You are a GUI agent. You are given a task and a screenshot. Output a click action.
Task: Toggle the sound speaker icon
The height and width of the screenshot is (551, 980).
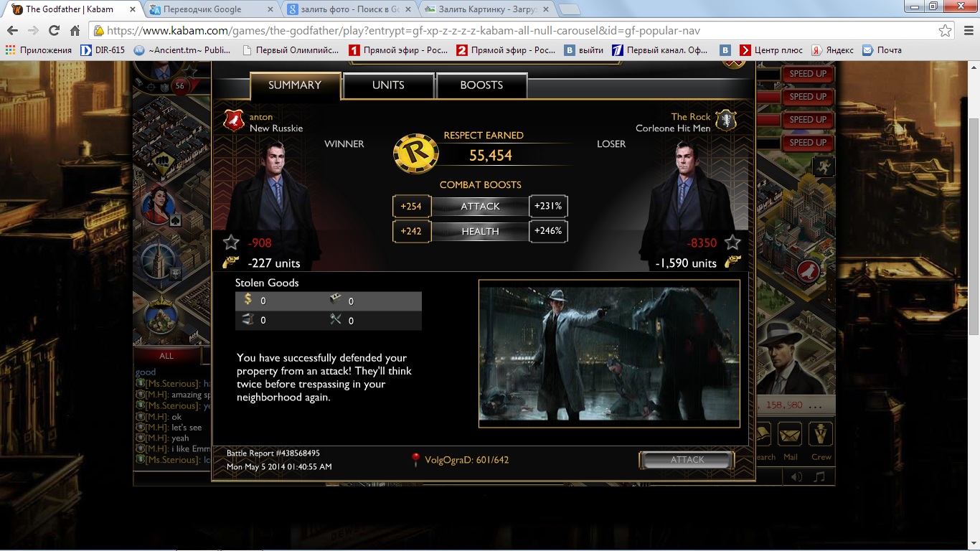(796, 476)
